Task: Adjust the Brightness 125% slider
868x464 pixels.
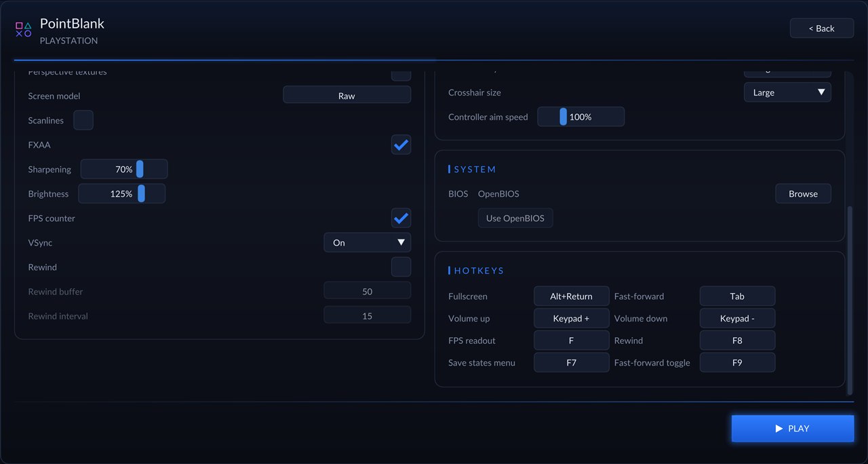Action: (x=122, y=193)
